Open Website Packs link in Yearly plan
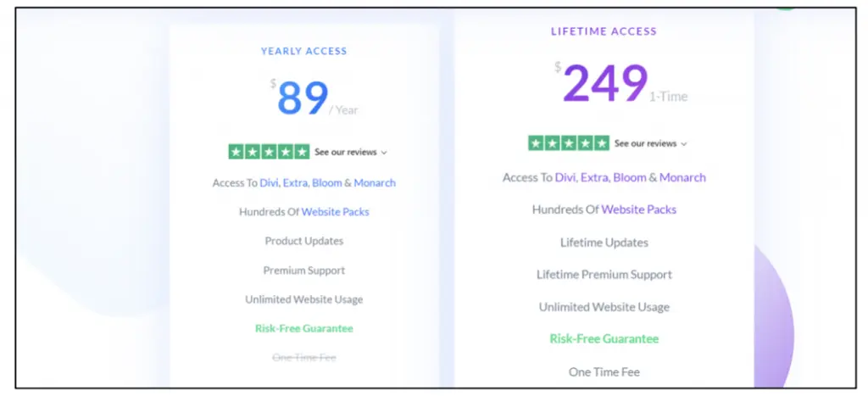Screen dimensions: 868x396 point(336,212)
